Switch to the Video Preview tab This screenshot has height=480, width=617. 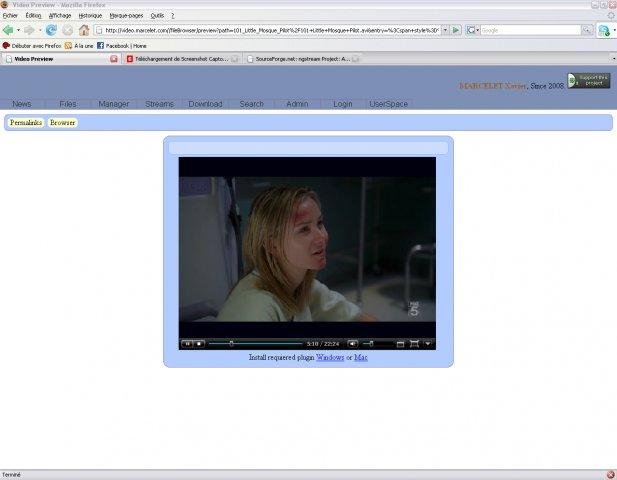(x=60, y=59)
